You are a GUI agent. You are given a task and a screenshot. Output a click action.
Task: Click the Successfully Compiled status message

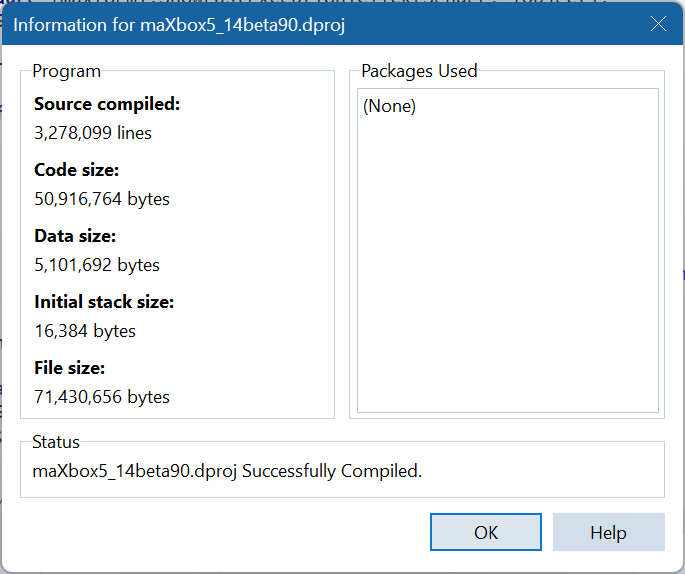(227, 470)
